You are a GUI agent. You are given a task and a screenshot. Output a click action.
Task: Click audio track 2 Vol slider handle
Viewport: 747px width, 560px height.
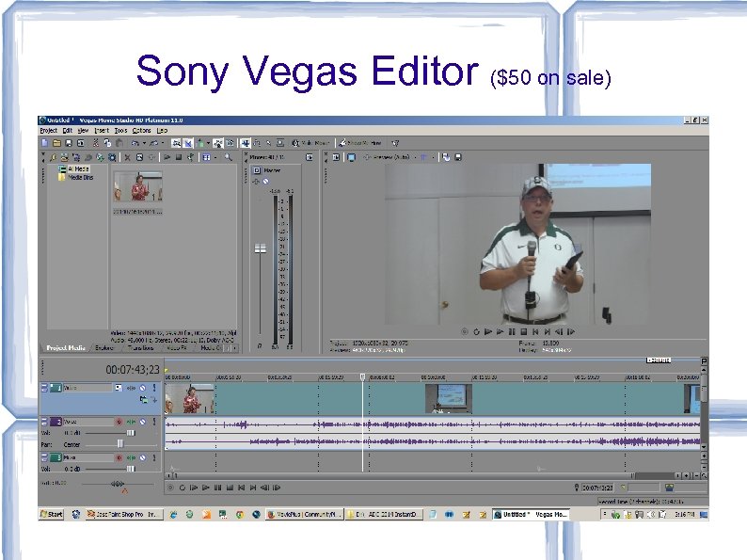click(131, 433)
